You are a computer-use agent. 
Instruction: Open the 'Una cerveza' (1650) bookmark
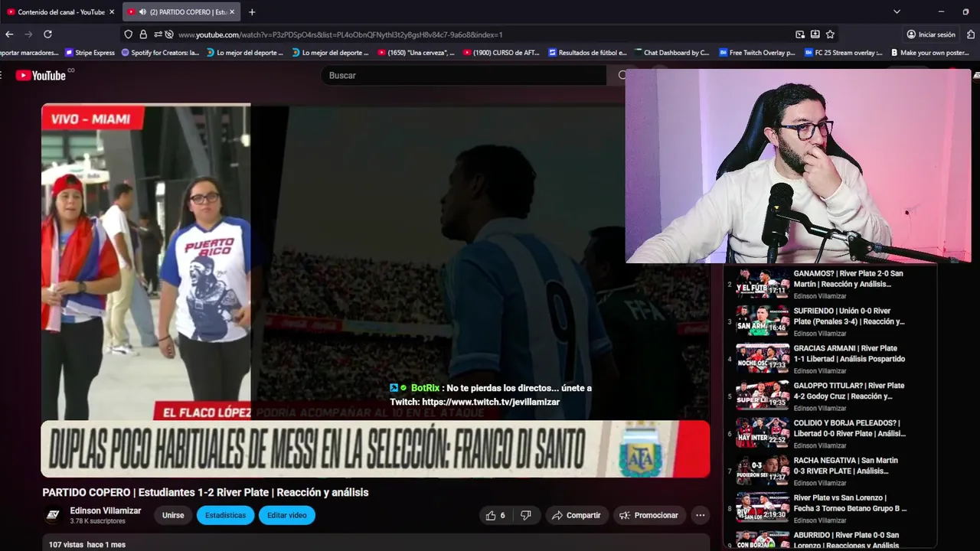coord(416,53)
